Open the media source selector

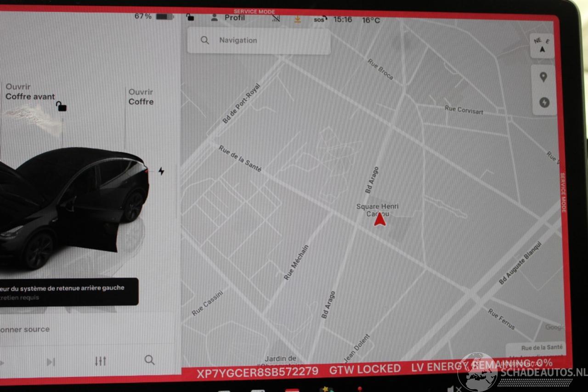(x=25, y=330)
